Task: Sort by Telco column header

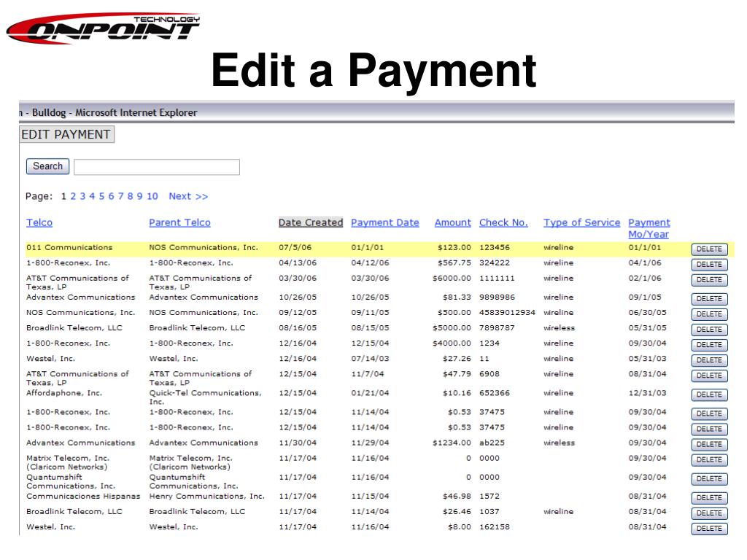Action: 39,222
